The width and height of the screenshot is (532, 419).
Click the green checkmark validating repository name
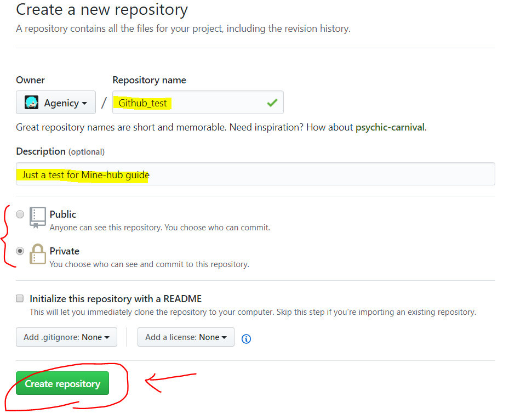click(x=271, y=102)
